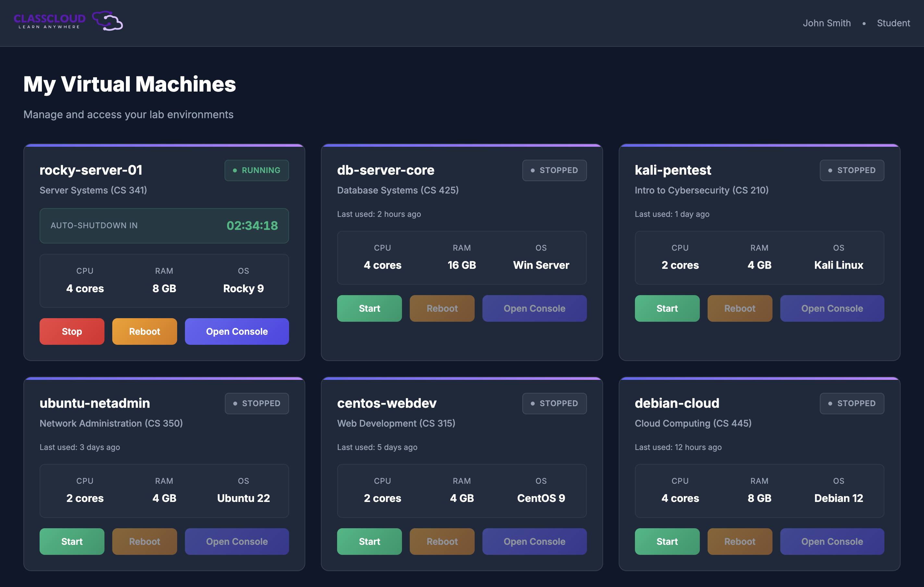Open the console for db-server-core

[x=535, y=308]
